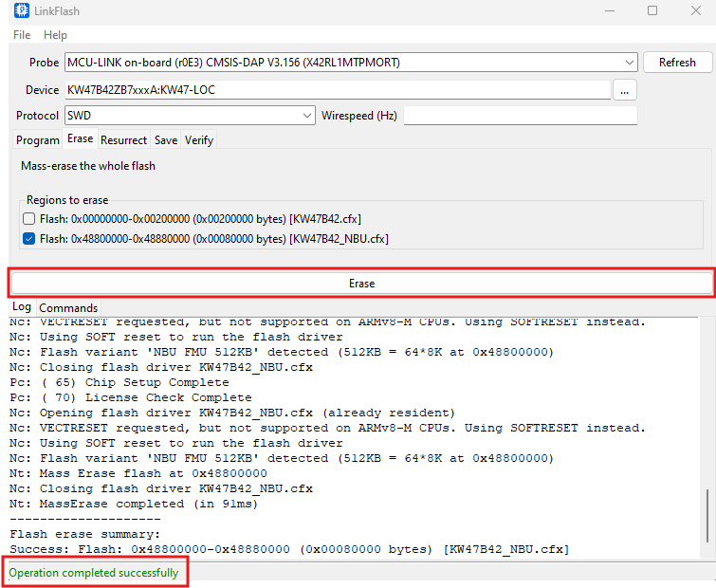Expand the Protocol SWD dropdown
The height and width of the screenshot is (588, 716).
tap(306, 116)
